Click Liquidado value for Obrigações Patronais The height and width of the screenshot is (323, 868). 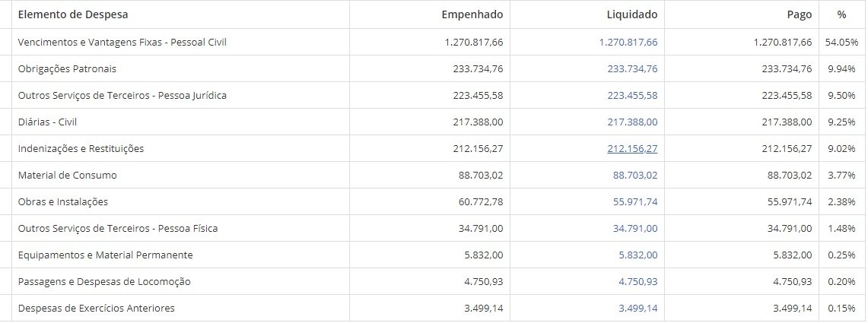(632, 69)
